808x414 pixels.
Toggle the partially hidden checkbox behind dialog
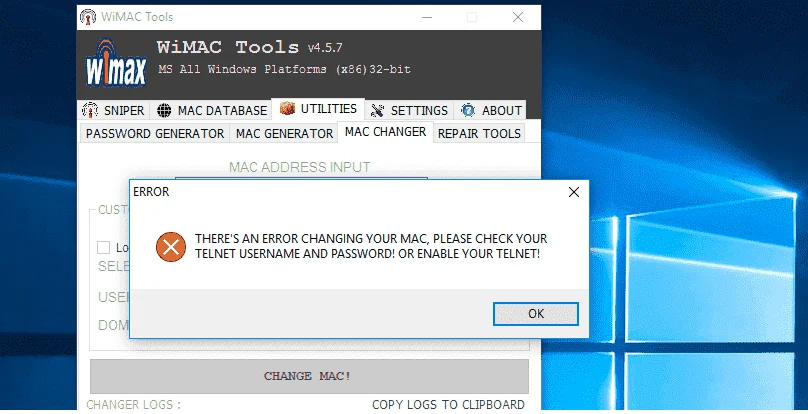104,247
